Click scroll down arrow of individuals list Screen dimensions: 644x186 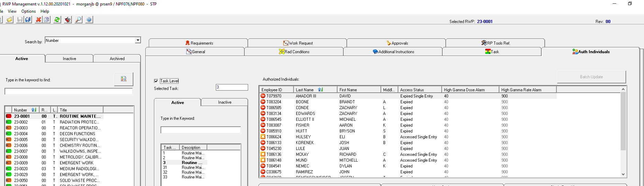(623, 174)
